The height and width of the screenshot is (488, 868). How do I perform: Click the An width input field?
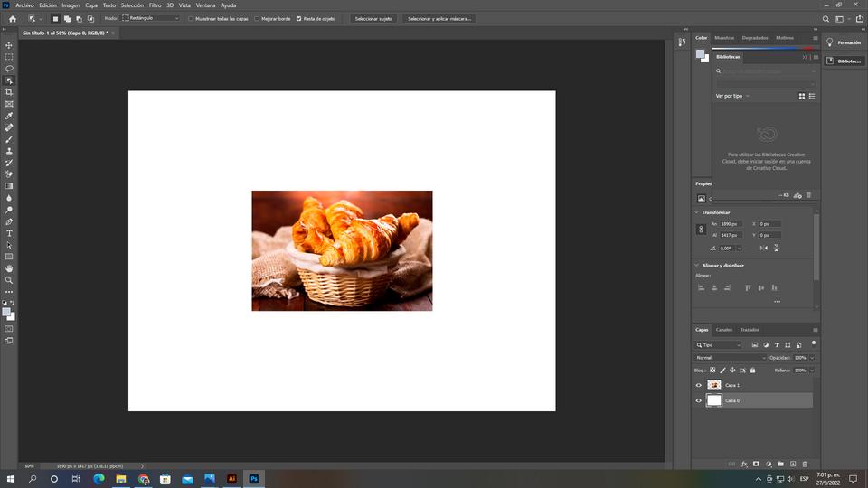coord(731,224)
